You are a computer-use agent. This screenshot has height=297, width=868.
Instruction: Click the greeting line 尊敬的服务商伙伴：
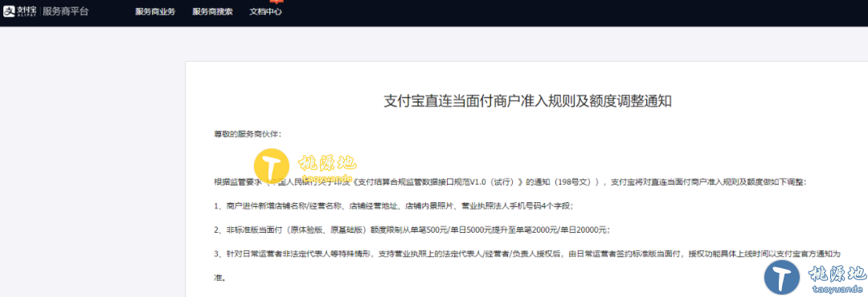(248, 134)
